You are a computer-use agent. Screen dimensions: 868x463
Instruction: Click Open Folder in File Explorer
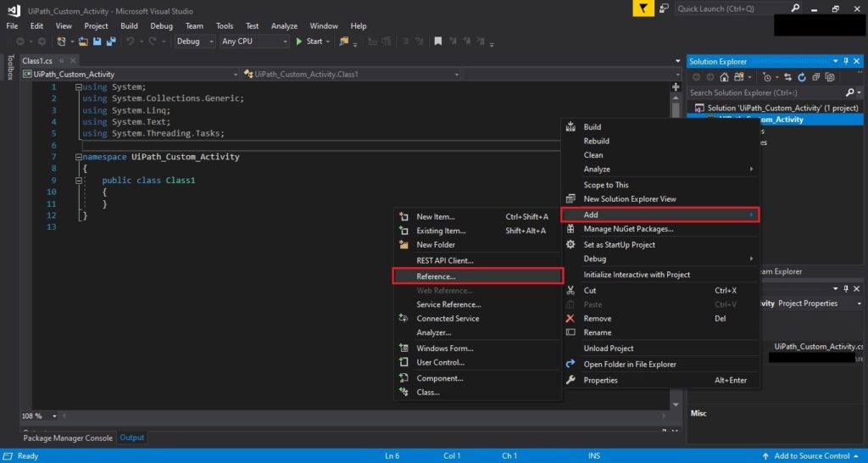pyautogui.click(x=661, y=364)
